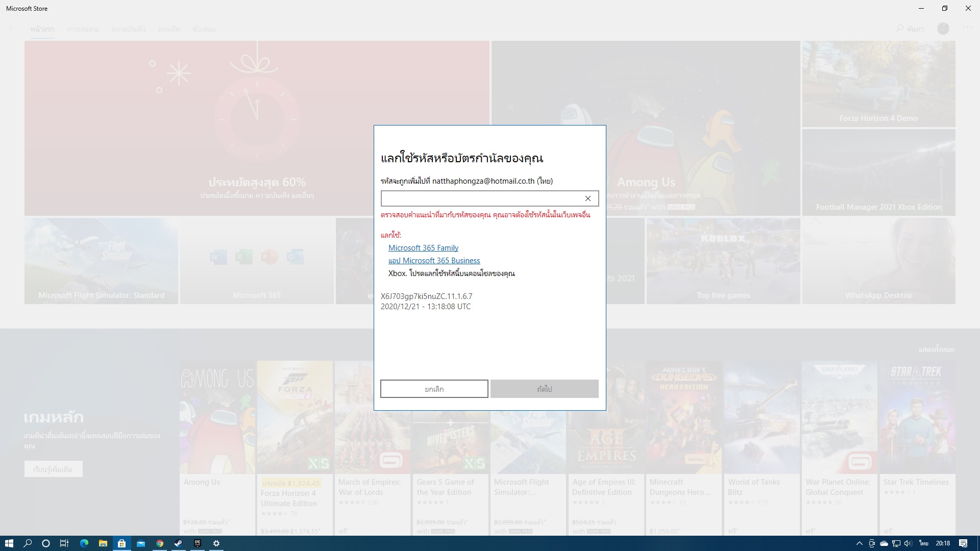Expand hidden system tray icons
The width and height of the screenshot is (980, 551).
[859, 543]
